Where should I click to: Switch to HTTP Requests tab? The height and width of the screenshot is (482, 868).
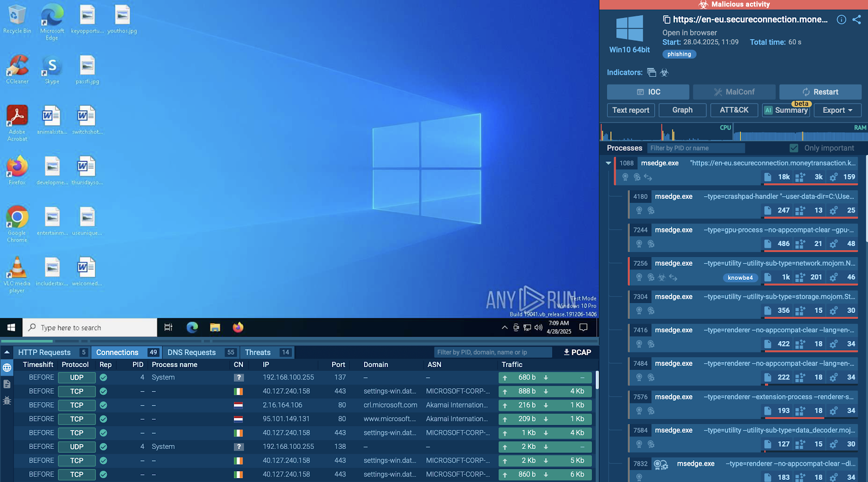coord(52,352)
